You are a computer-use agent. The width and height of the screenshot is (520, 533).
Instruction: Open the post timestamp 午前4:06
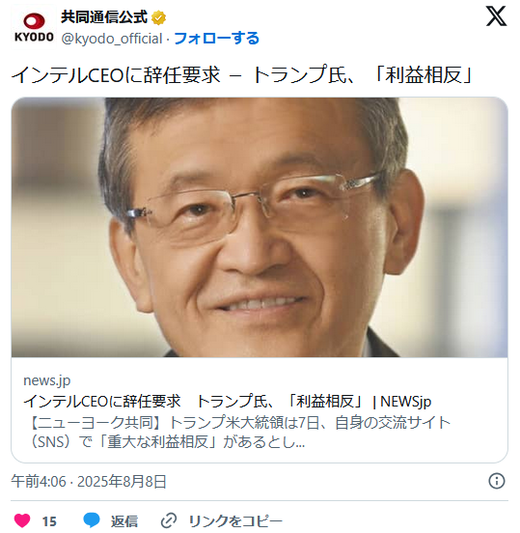click(x=38, y=481)
